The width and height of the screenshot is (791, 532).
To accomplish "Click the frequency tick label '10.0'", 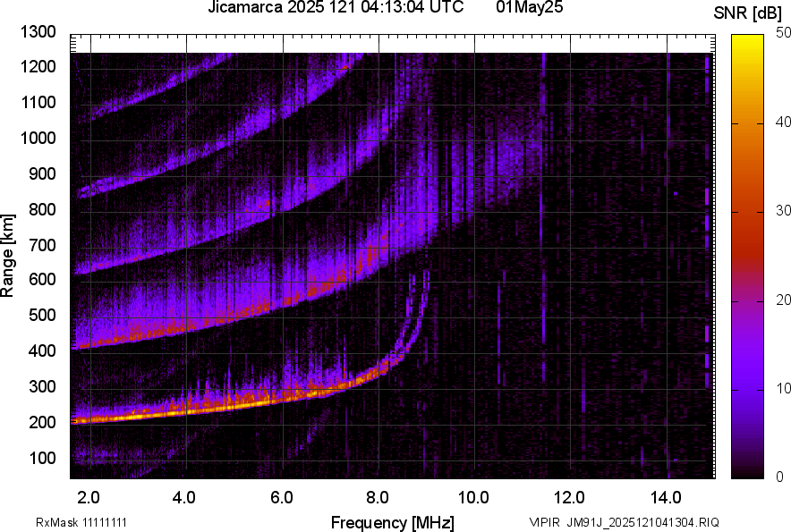I will (473, 498).
